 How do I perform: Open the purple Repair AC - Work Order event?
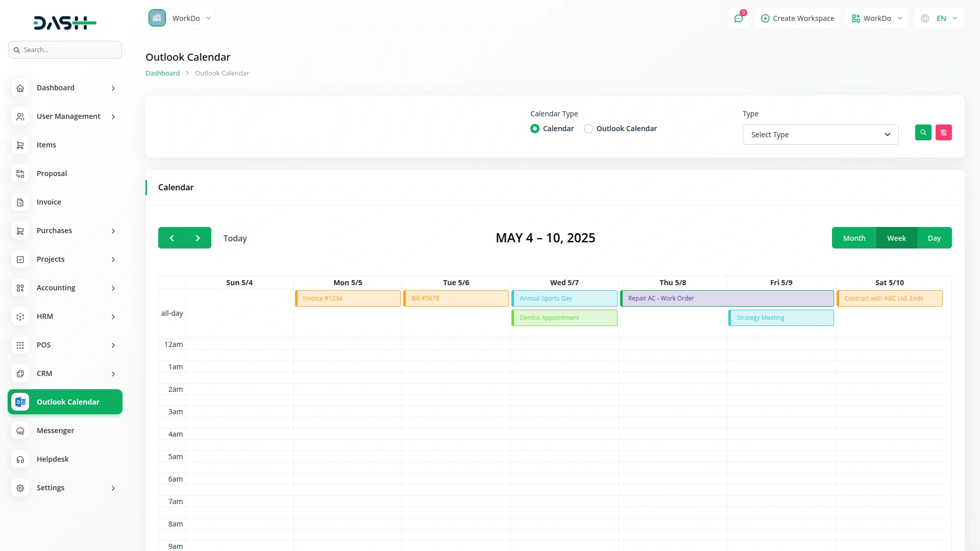tap(726, 298)
